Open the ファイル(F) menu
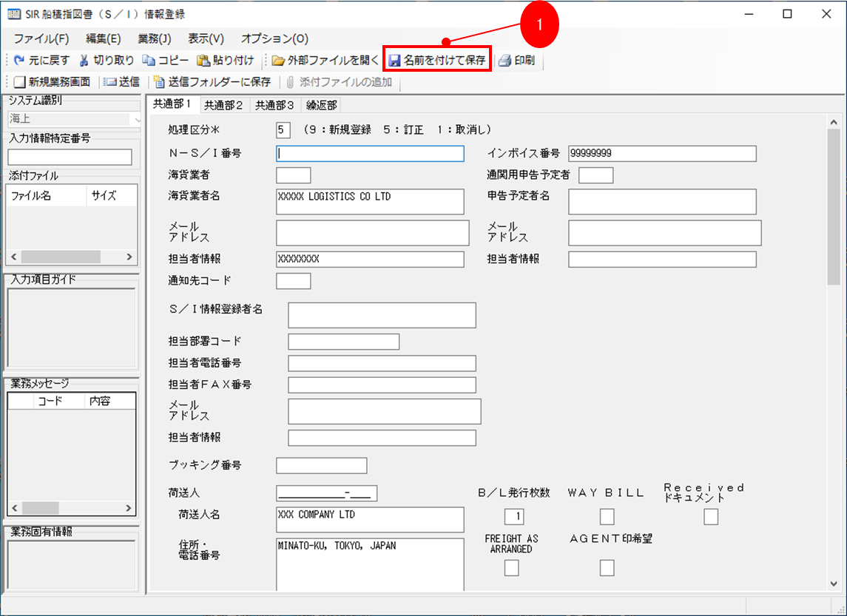 (x=41, y=38)
